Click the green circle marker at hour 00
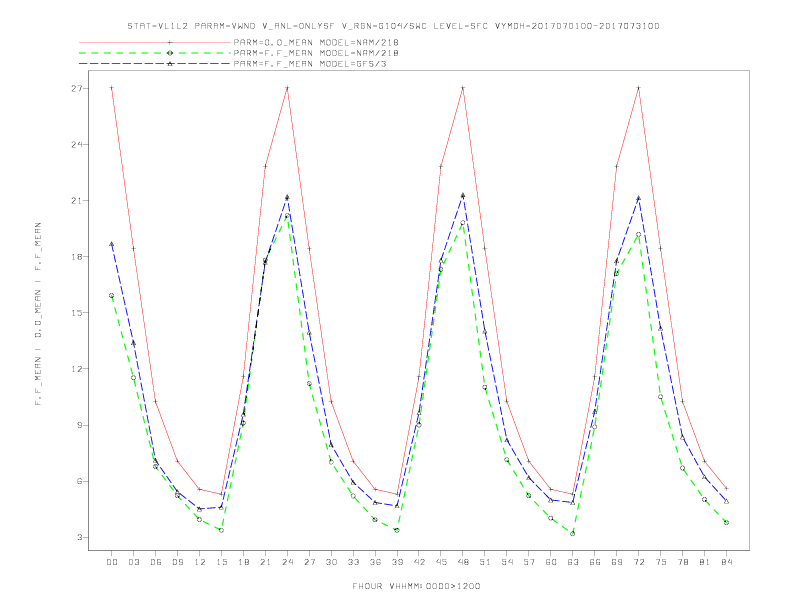The width and height of the screenshot is (792, 612). point(111,295)
